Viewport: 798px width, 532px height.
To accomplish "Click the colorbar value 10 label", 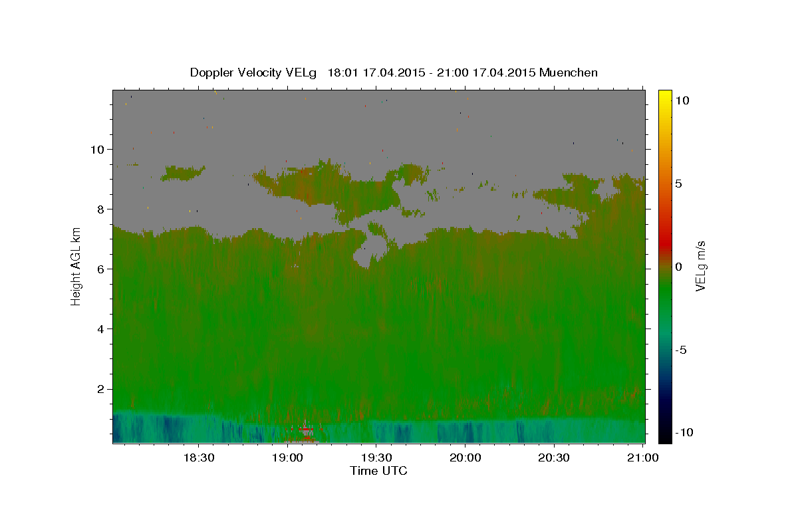I will [682, 100].
